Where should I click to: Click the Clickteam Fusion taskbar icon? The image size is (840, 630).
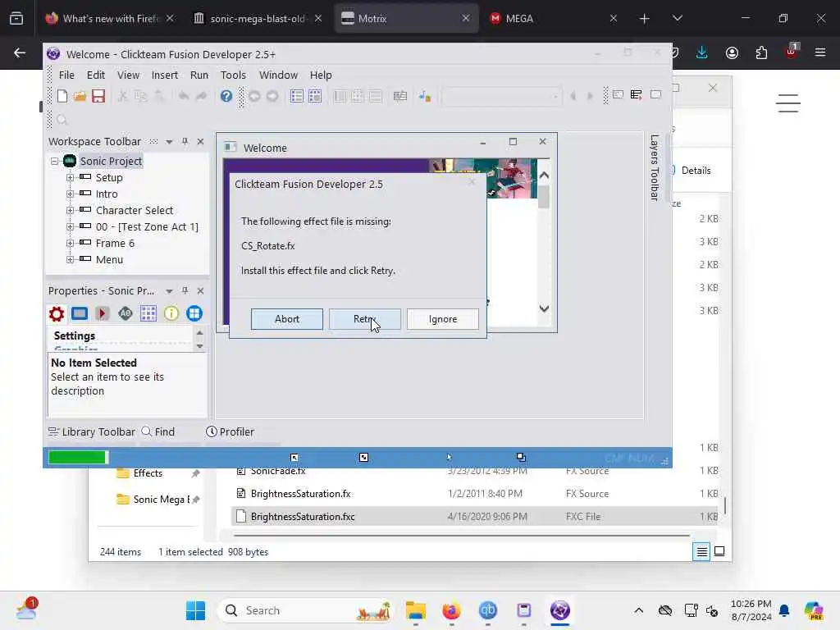coord(559,610)
